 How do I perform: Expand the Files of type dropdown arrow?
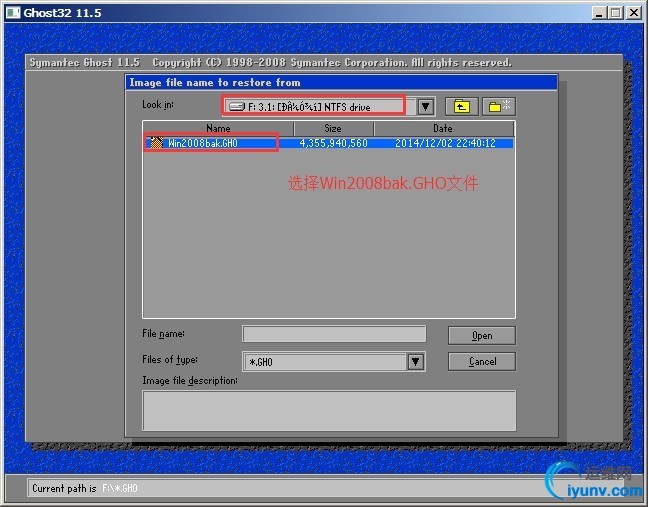pos(416,362)
